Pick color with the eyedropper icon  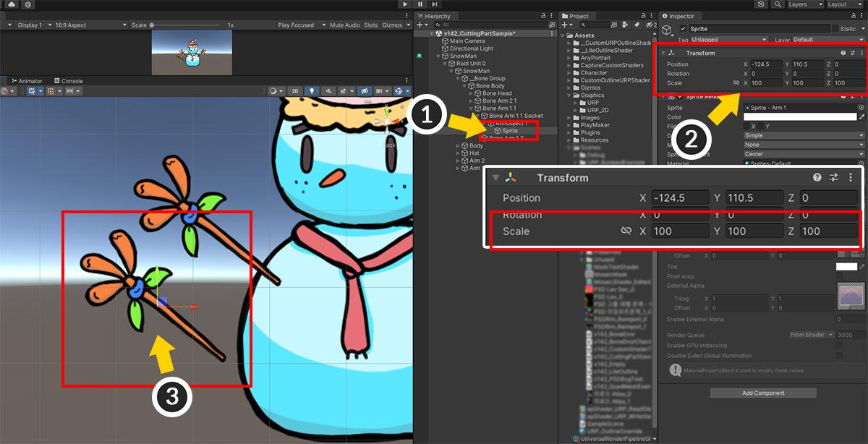861,116
